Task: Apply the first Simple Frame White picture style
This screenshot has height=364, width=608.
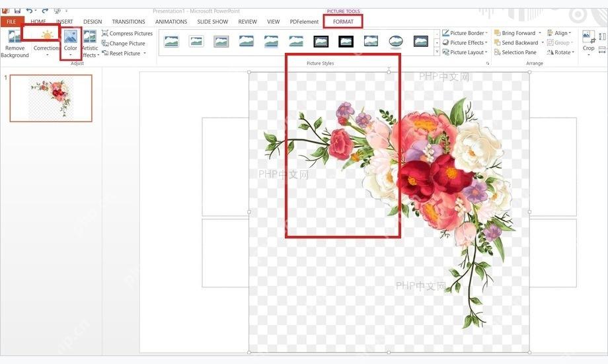Action: pyautogui.click(x=171, y=41)
